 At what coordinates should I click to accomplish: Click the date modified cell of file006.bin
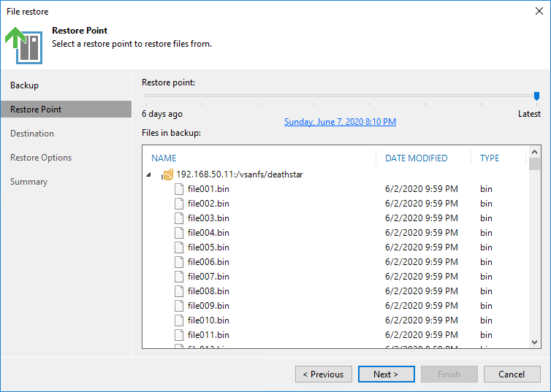tap(422, 262)
